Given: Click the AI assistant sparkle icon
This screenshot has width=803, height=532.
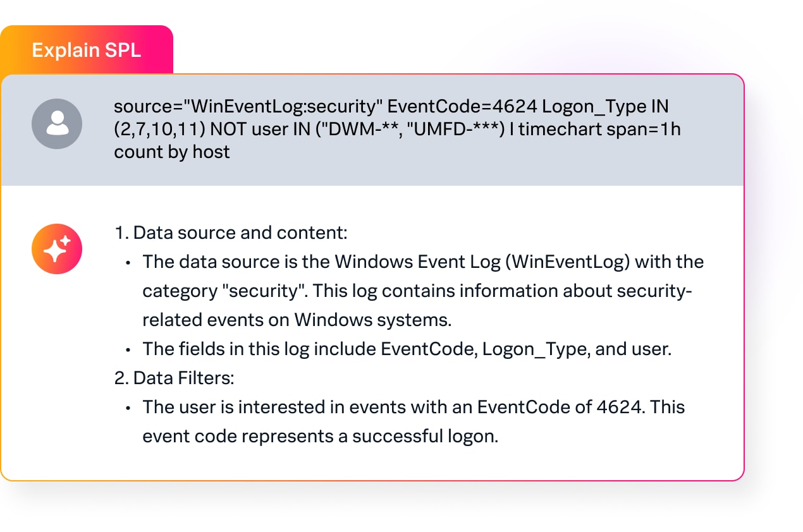Looking at the screenshot, I should pos(57,249).
